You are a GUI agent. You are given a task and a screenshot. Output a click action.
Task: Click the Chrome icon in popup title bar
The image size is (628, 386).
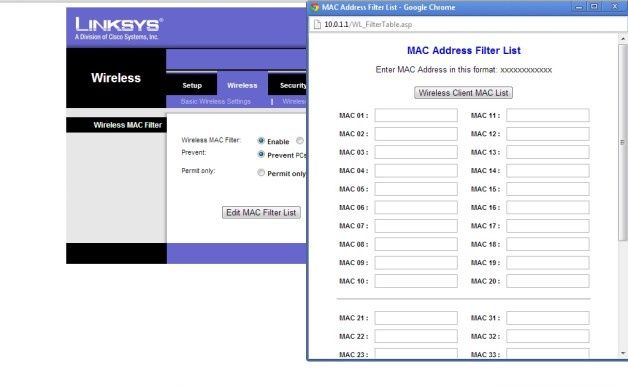click(x=315, y=7)
